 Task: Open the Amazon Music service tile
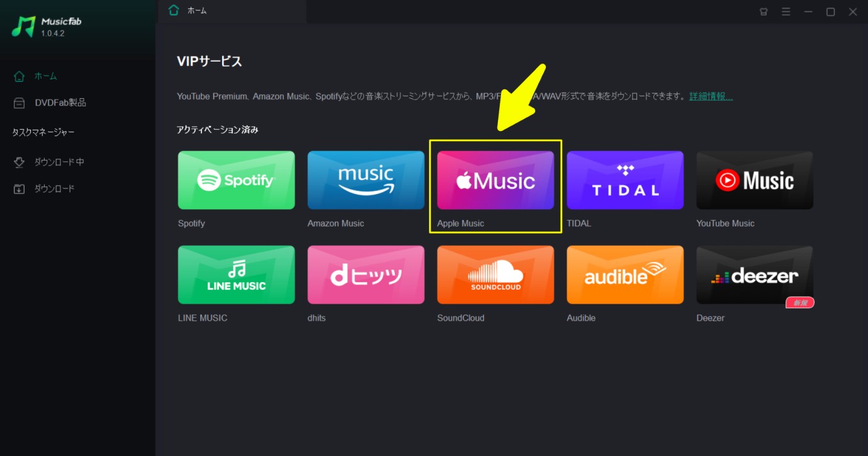point(366,180)
